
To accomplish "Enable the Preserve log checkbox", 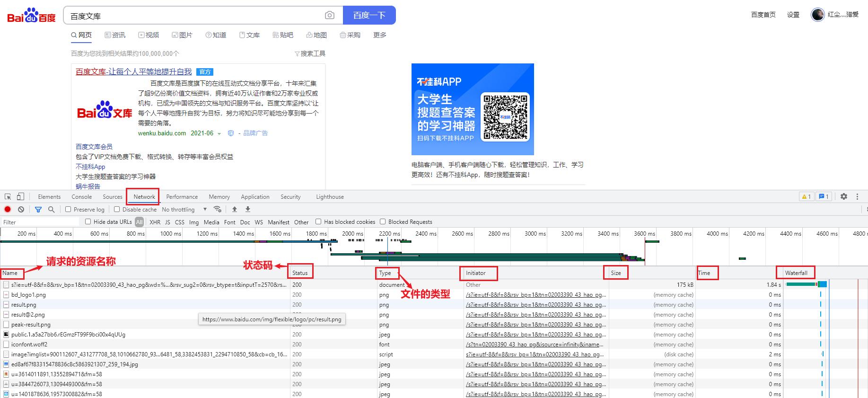I will [68, 209].
